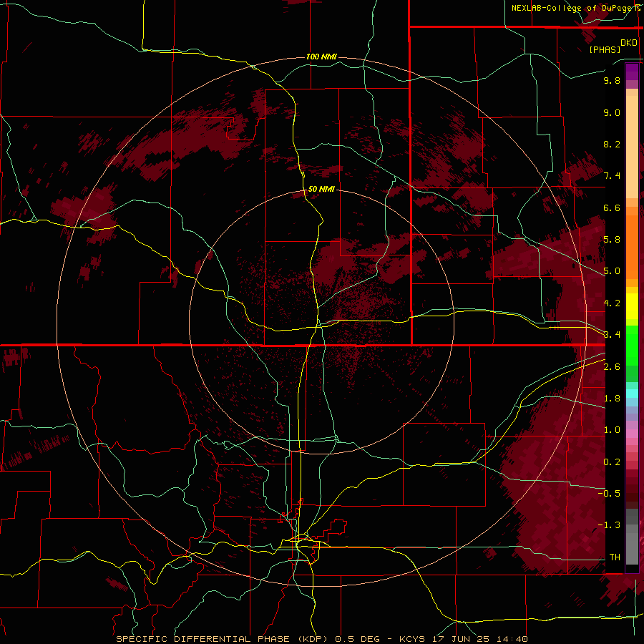
Task: Click the 5.8 value on color scale
Action: coord(612,240)
